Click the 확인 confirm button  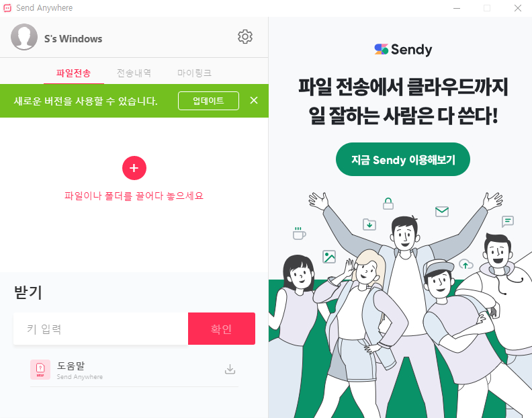222,329
